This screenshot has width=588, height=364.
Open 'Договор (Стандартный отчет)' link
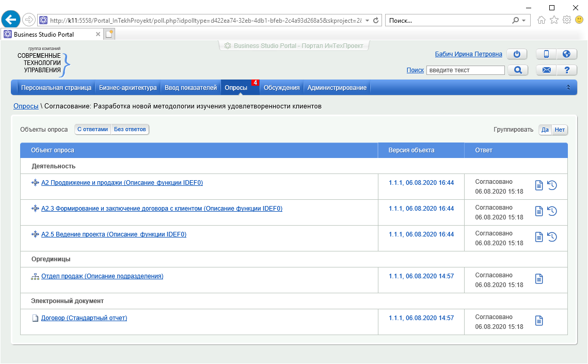84,318
